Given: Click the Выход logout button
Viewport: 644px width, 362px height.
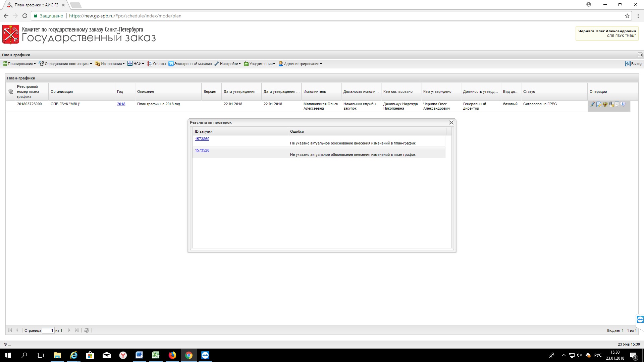Looking at the screenshot, I should coord(634,64).
